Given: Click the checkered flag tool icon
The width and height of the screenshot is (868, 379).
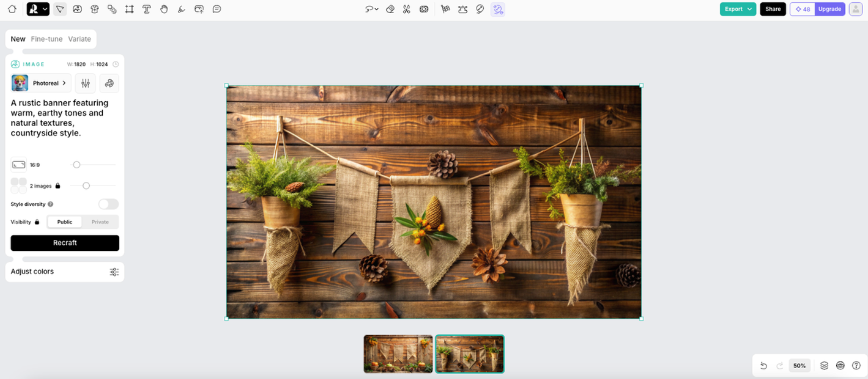Looking at the screenshot, I should (445, 9).
